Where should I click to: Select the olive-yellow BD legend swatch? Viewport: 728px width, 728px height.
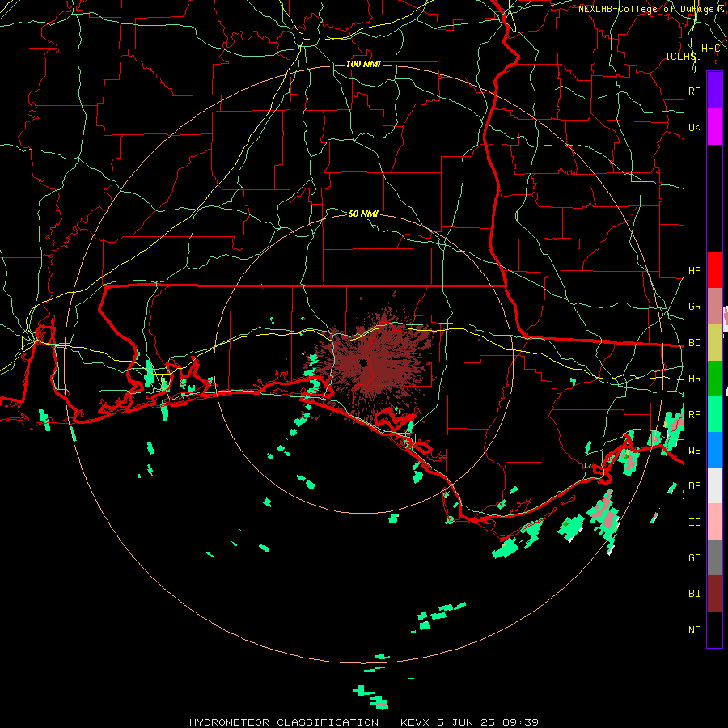714,343
